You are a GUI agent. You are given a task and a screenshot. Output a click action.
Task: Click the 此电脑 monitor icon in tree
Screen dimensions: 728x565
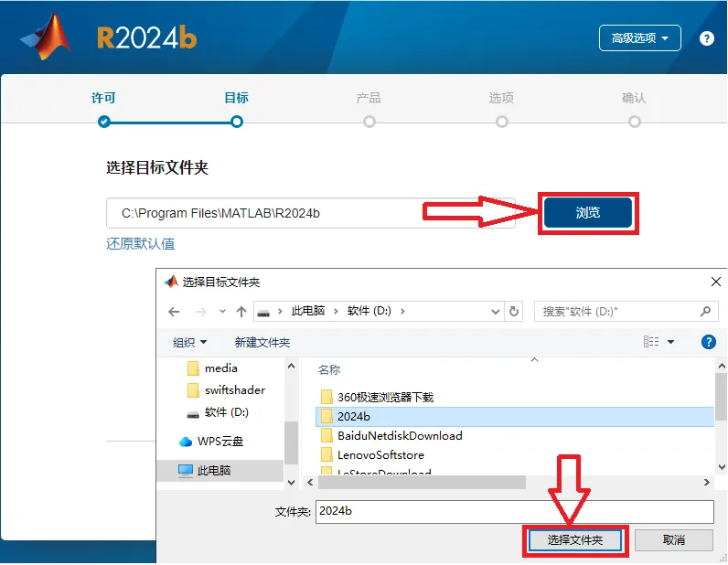(186, 470)
